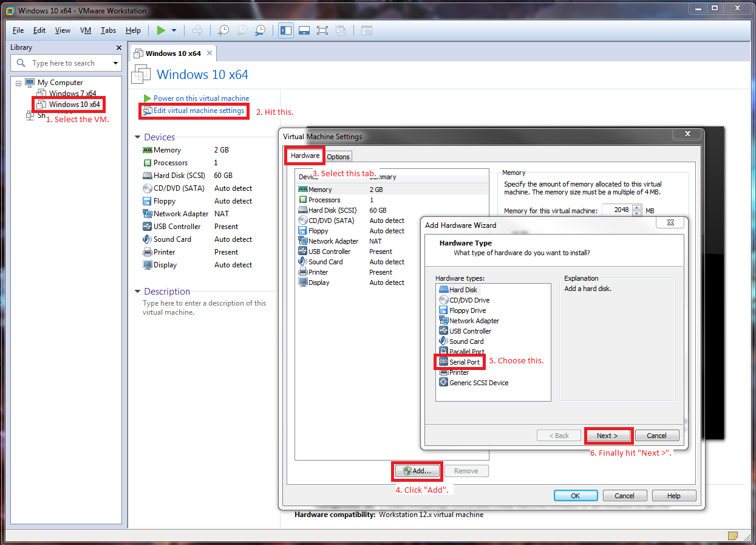Click the console view toolbar icon

click(x=366, y=30)
